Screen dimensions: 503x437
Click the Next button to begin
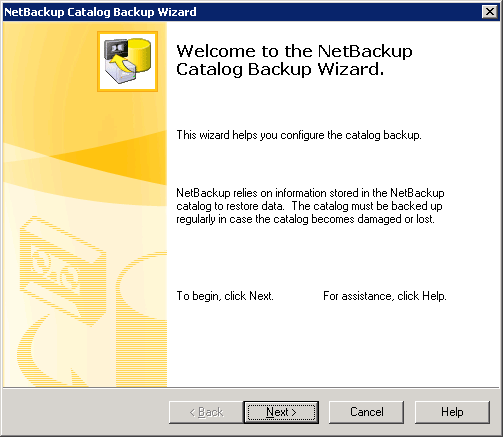click(281, 412)
